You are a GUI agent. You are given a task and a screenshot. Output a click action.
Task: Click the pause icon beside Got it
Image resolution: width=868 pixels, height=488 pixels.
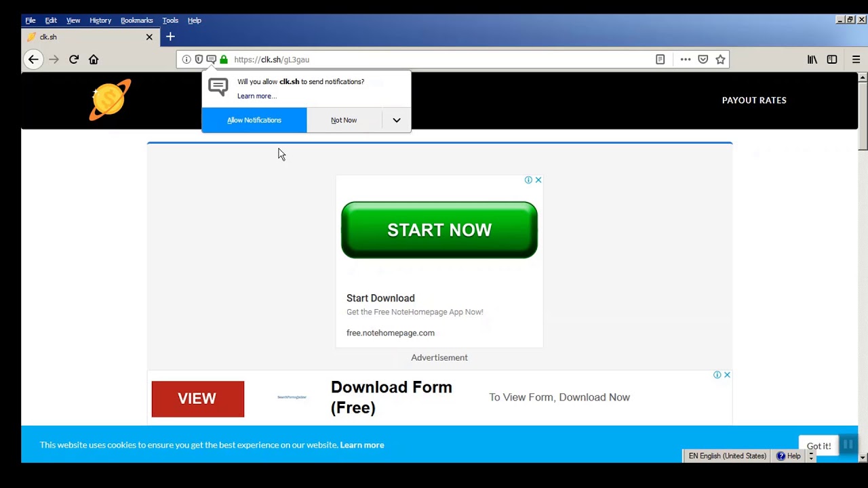[848, 445]
